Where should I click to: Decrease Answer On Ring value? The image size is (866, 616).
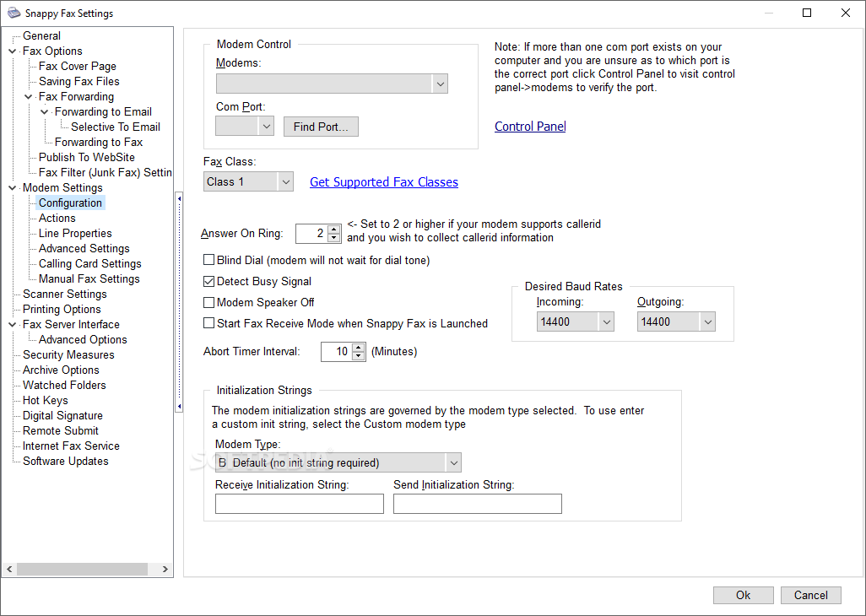333,238
